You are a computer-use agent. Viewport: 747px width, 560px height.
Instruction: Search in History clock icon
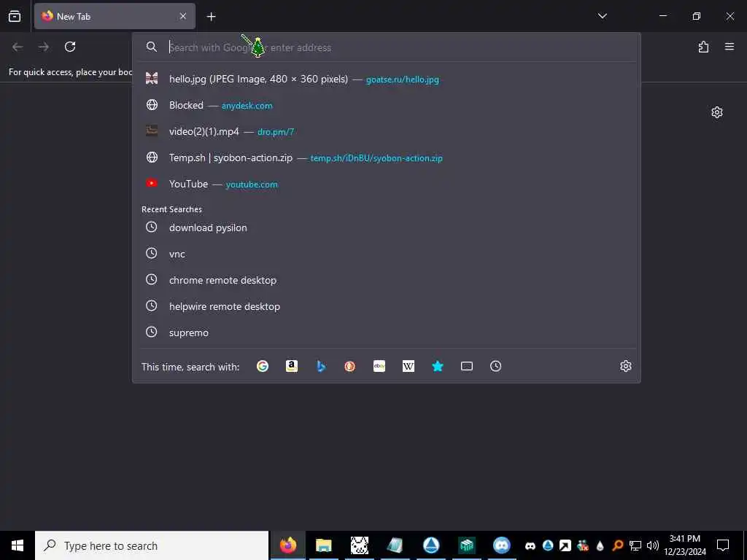click(496, 366)
